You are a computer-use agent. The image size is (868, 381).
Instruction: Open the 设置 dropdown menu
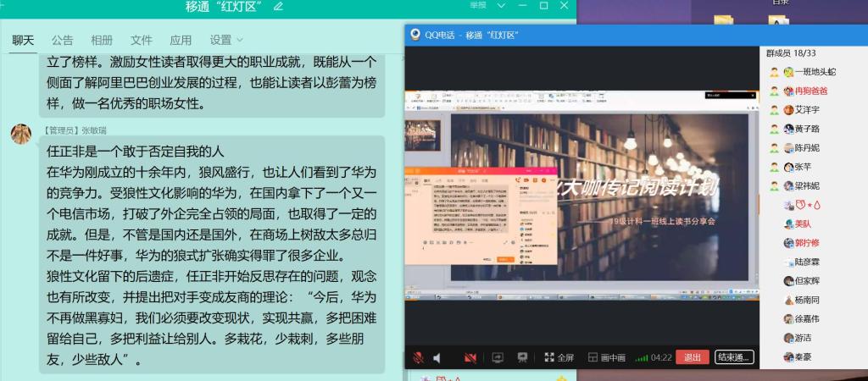coord(225,40)
